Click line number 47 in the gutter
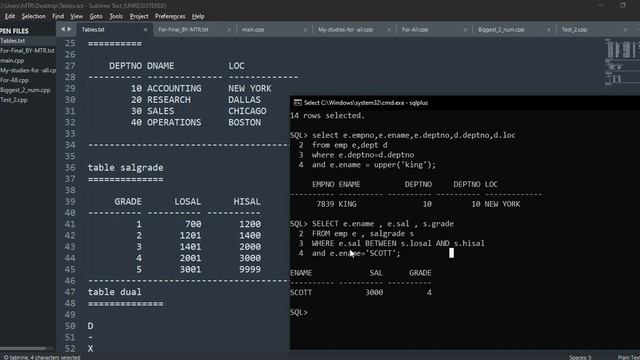Image resolution: width=640 pixels, height=360 pixels. click(x=70, y=292)
